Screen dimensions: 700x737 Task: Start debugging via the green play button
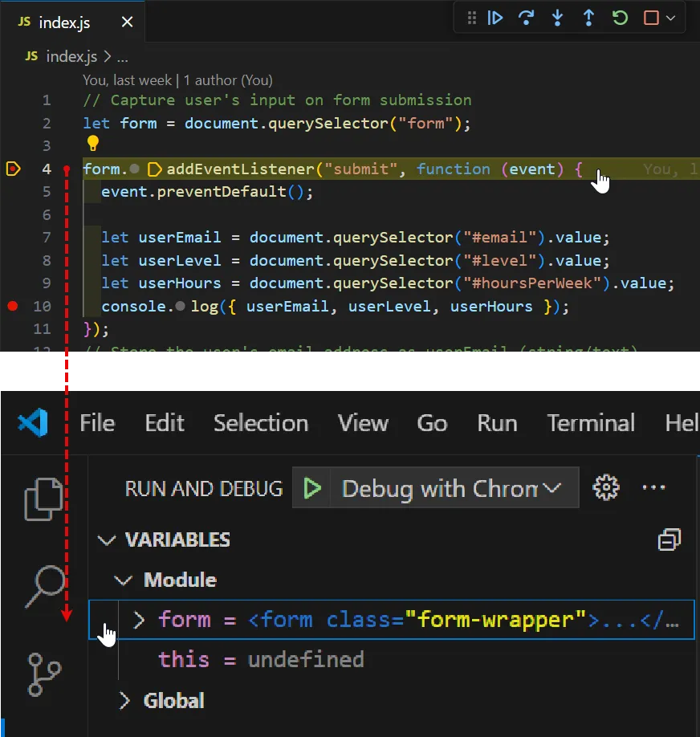coord(312,487)
